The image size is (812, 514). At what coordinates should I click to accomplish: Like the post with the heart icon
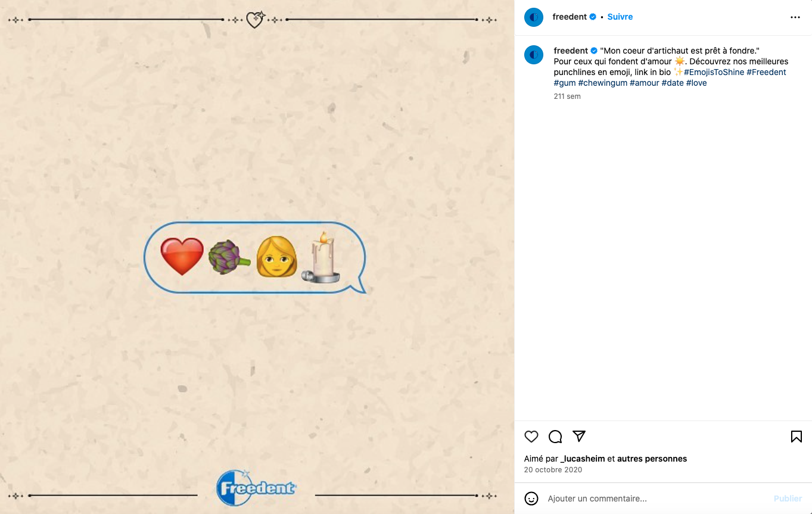(531, 437)
